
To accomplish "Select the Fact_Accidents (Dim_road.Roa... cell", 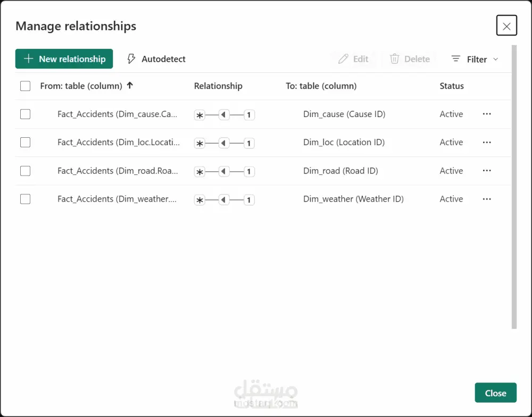I will [118, 171].
